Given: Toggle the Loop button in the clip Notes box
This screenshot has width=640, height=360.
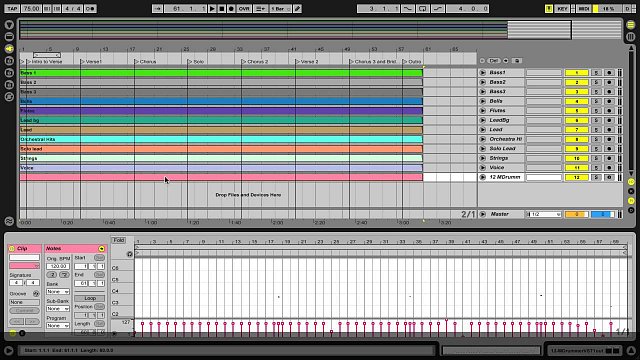Looking at the screenshot, I should 90,298.
